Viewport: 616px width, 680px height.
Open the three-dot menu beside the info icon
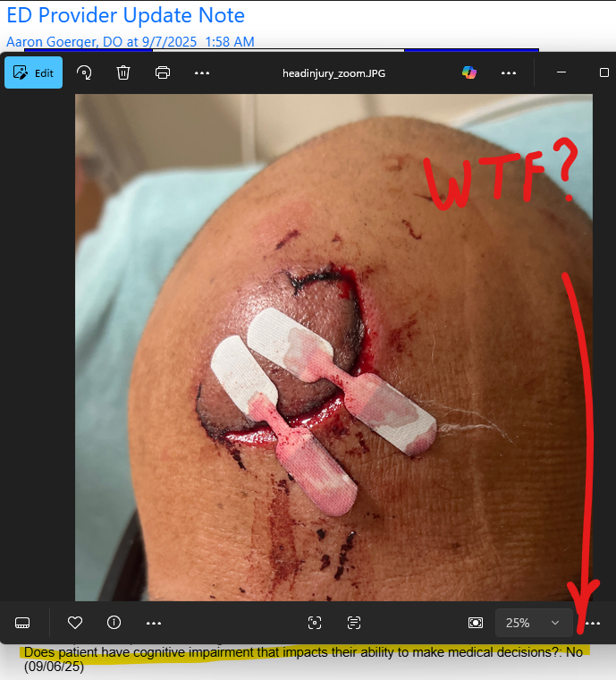[x=154, y=623]
